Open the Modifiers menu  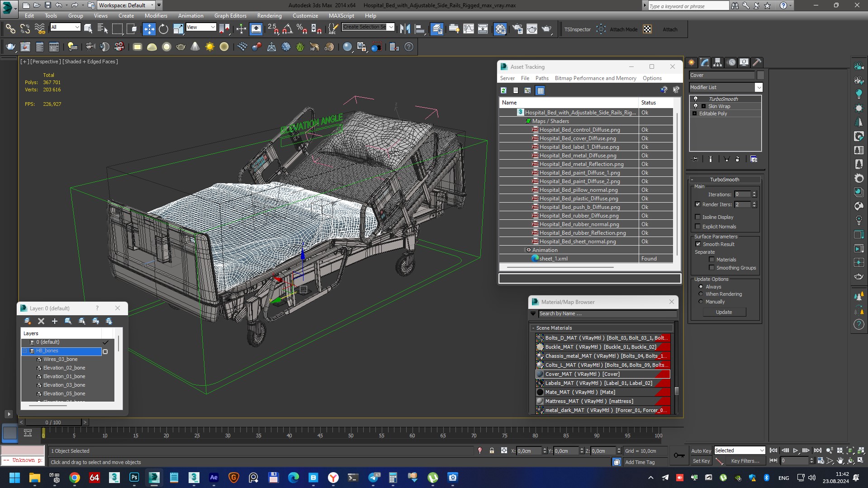coord(156,15)
